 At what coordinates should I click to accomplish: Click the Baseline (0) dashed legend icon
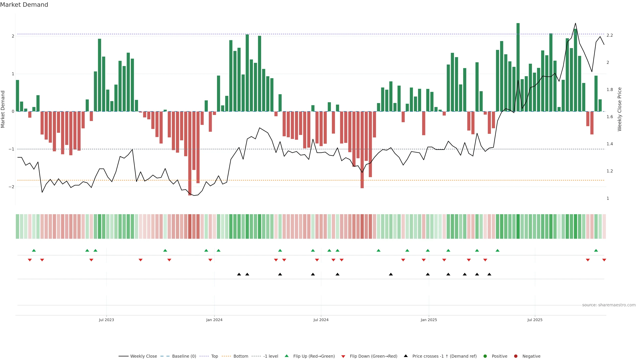165,356
